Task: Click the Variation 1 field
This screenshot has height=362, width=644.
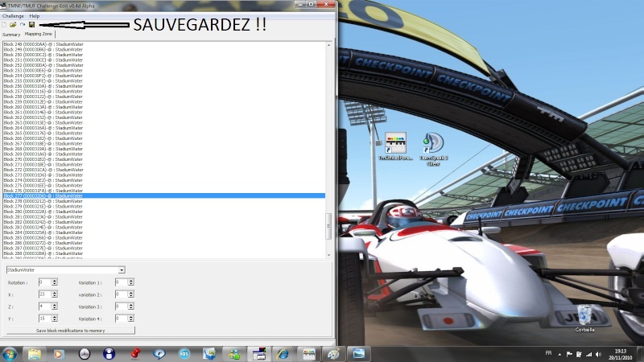Action: (122, 282)
